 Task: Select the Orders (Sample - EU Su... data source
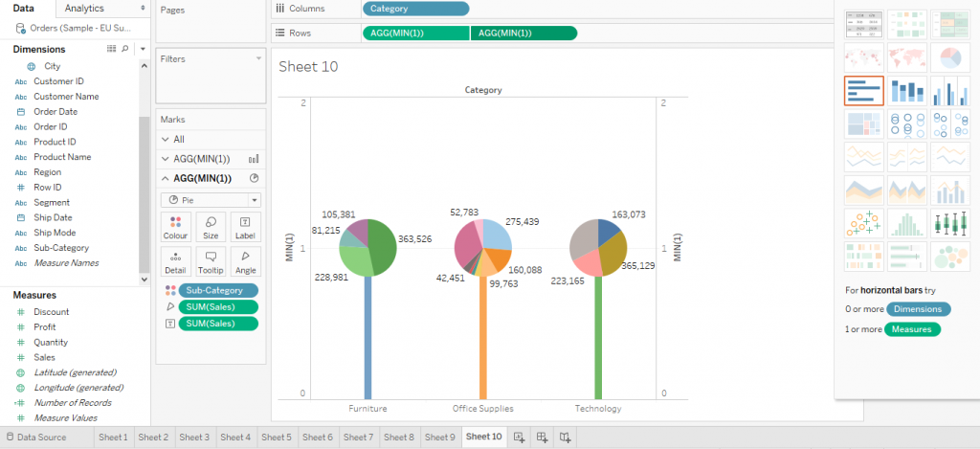[75, 28]
